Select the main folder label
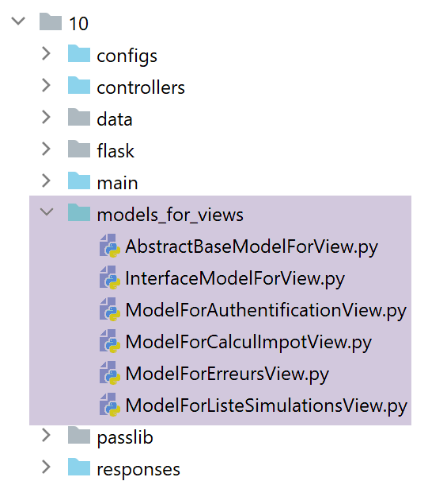The image size is (428, 481). [x=117, y=183]
